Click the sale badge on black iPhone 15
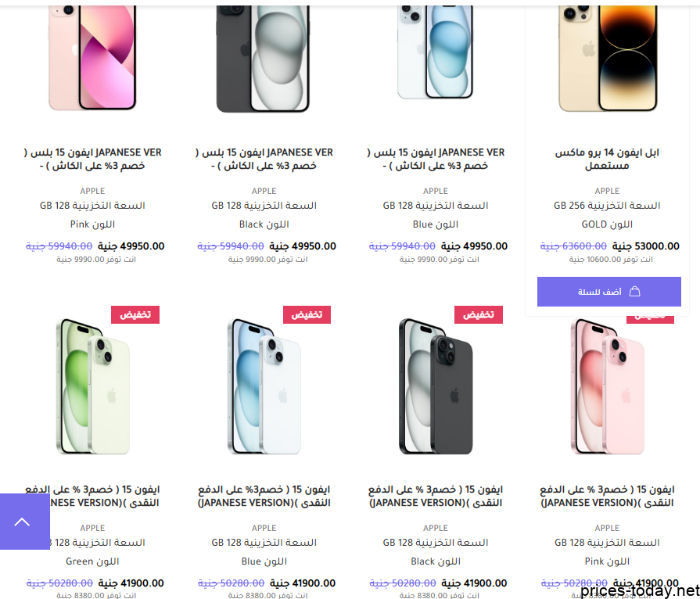The width and height of the screenshot is (700, 599). point(479,314)
